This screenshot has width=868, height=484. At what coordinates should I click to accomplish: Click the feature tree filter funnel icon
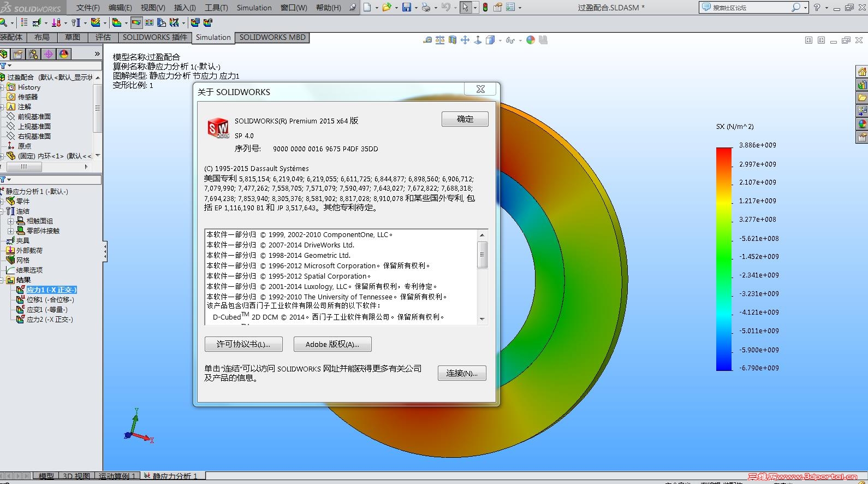tap(3, 66)
